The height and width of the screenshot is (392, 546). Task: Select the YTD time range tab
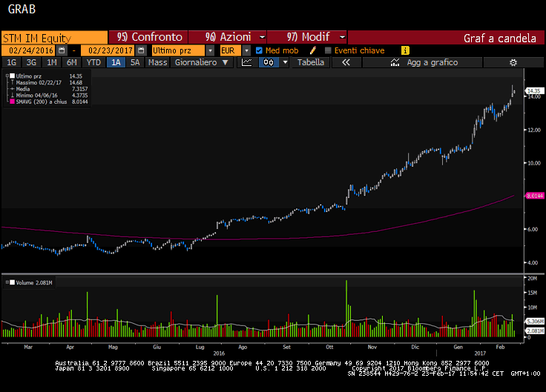[93, 62]
